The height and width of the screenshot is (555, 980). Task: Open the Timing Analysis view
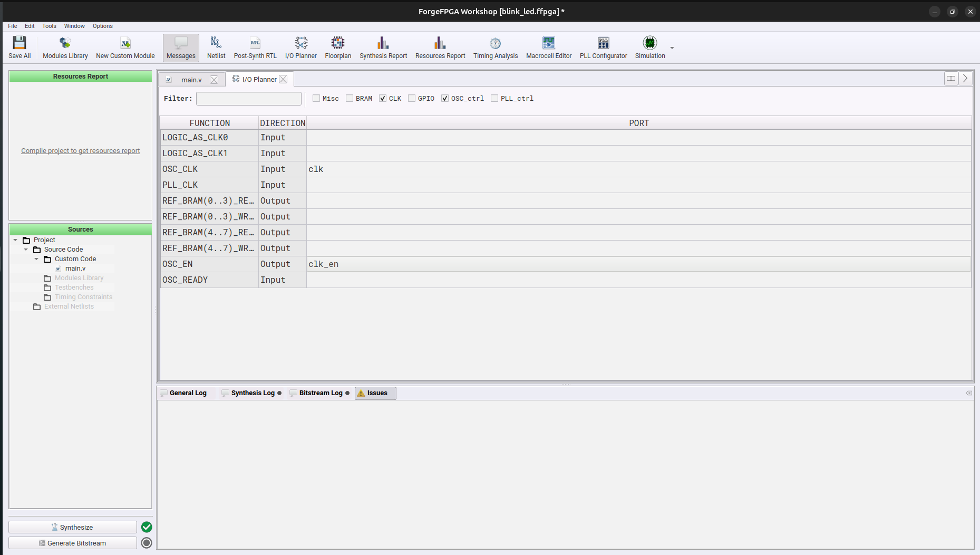495,47
